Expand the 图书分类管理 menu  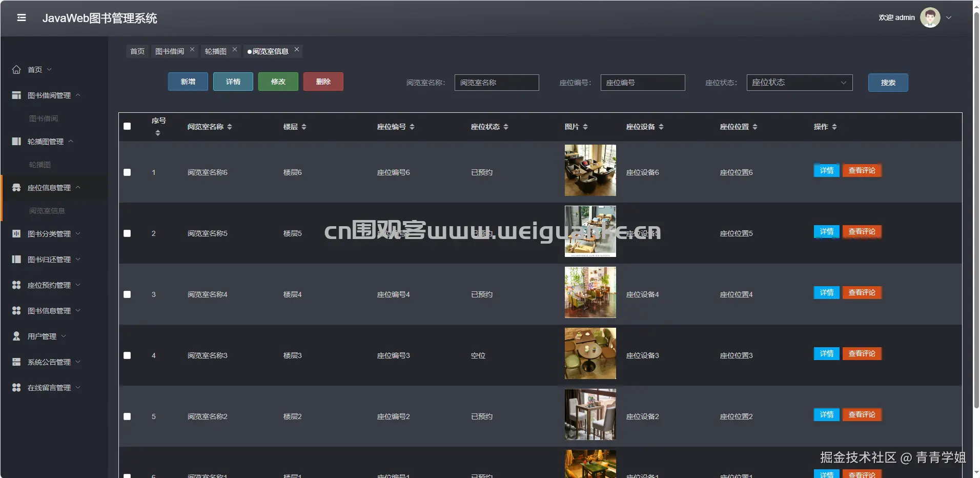pyautogui.click(x=78, y=233)
